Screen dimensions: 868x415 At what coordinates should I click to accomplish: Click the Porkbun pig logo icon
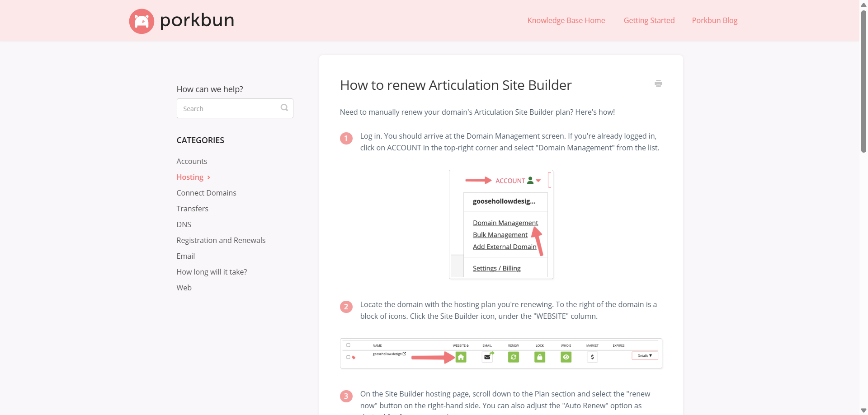(142, 21)
